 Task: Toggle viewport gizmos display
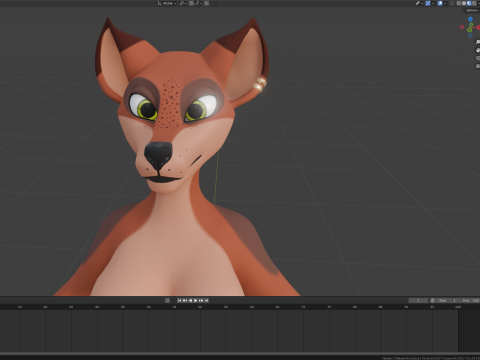[428, 3]
